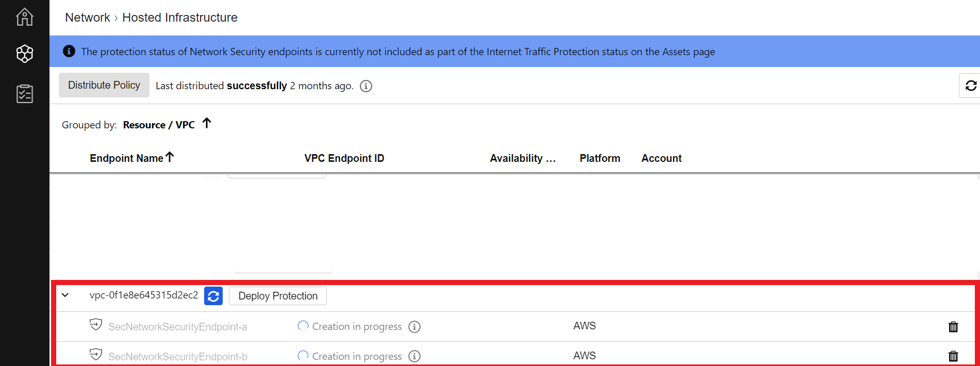Image resolution: width=980 pixels, height=366 pixels.
Task: Click Deploy Protection for vpc-0f1e8e645315d2ec2
Action: pyautogui.click(x=278, y=296)
